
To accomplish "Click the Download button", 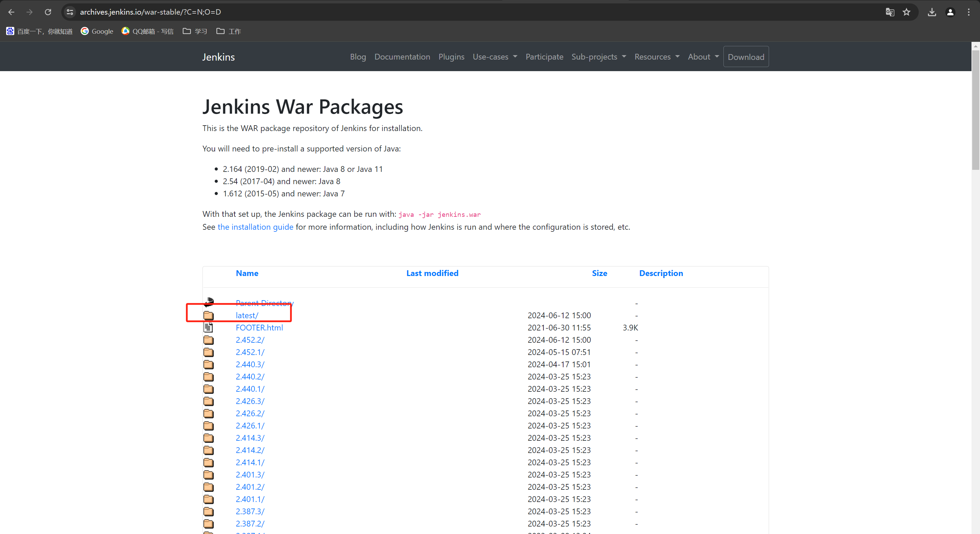I will (x=746, y=57).
